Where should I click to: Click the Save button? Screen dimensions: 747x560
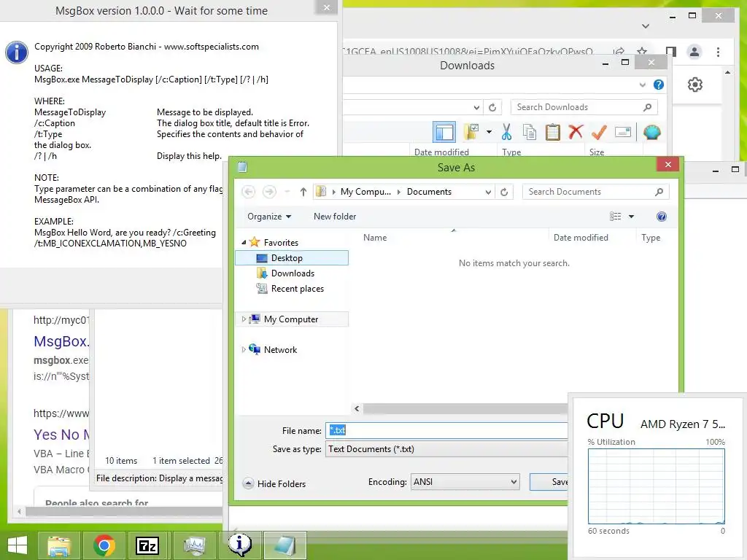tap(549, 482)
